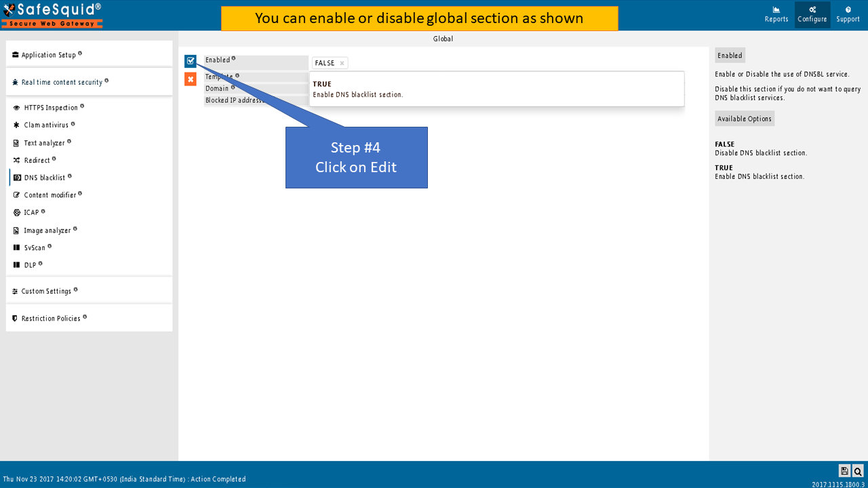Click the save config icon in footer
The width and height of the screenshot is (868, 488).
click(x=844, y=471)
